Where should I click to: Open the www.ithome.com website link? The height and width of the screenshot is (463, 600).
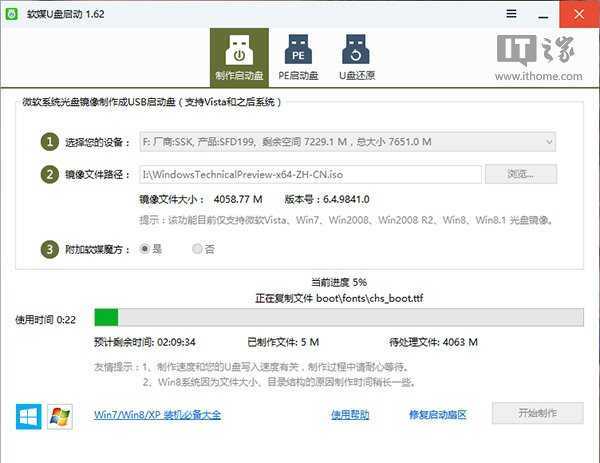click(538, 76)
